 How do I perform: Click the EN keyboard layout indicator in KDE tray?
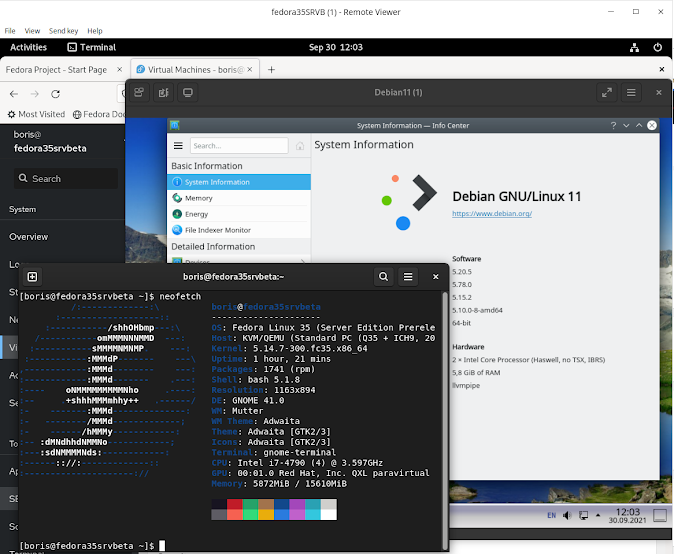[x=551, y=515]
